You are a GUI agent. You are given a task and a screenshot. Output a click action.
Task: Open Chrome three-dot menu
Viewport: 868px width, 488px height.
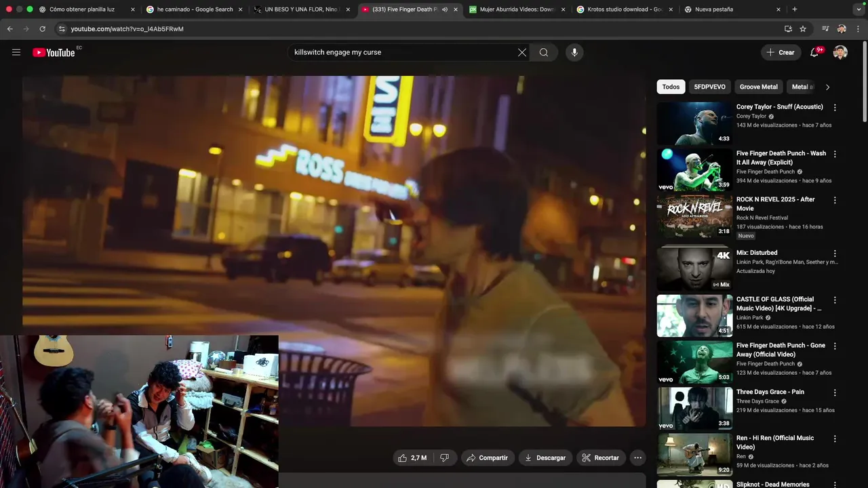tap(859, 29)
